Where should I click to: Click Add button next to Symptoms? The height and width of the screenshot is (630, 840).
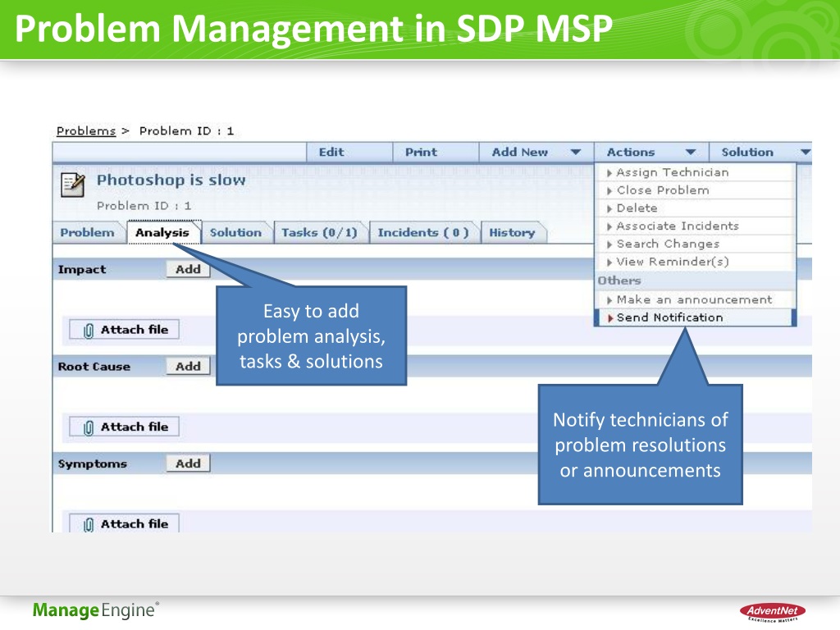pyautogui.click(x=188, y=463)
